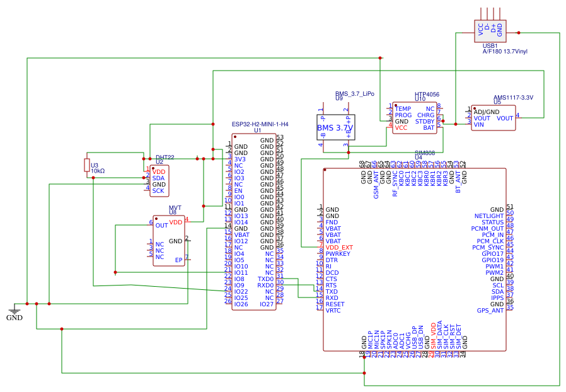Click the TXD0 pin on ESP32

click(265, 279)
